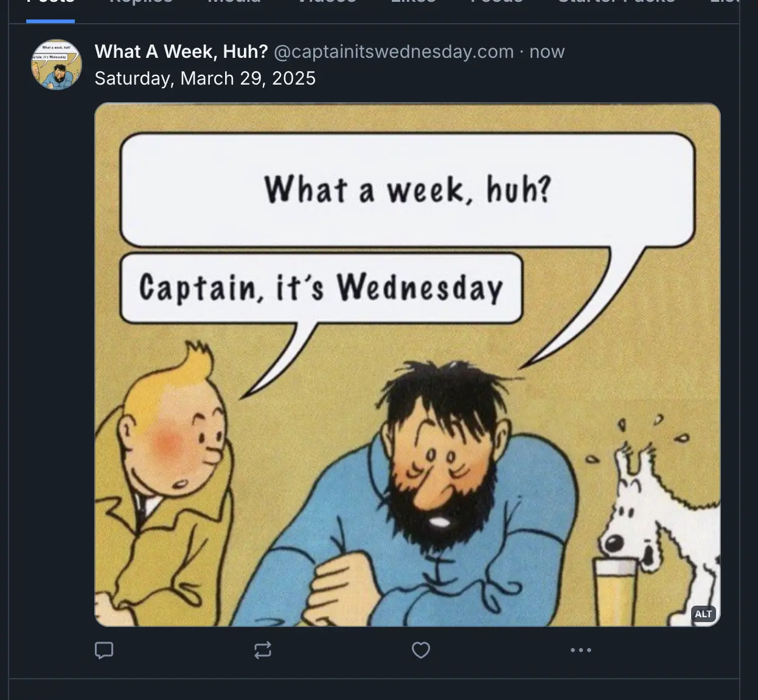Screen dimensions: 758x700
Task: Click the 'now' timestamp link
Action: [x=547, y=52]
